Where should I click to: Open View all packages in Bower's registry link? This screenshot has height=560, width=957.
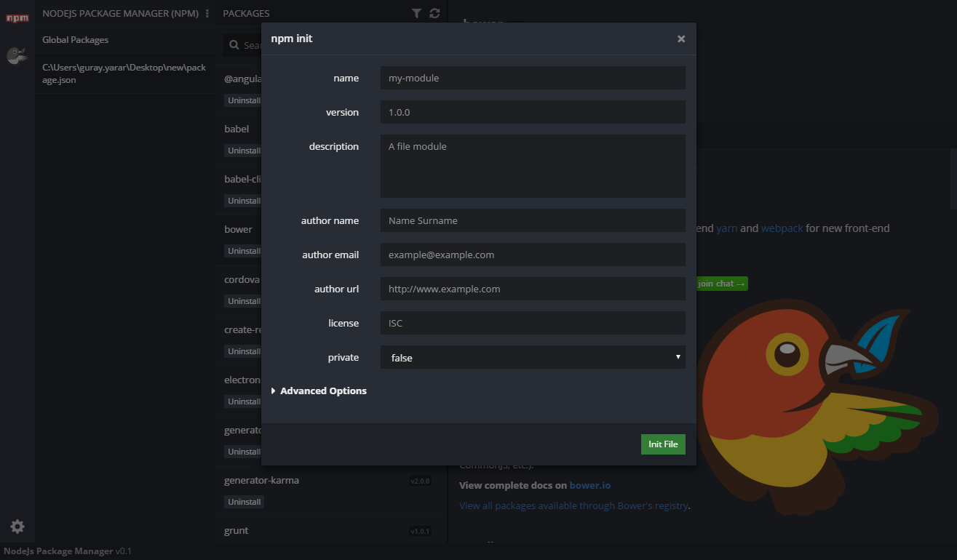573,505
